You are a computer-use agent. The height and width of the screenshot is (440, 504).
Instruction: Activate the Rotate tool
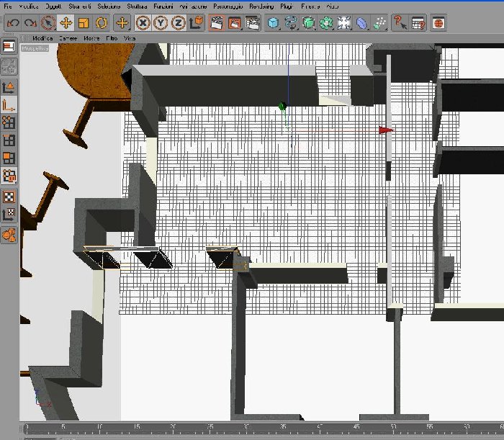coord(102,23)
